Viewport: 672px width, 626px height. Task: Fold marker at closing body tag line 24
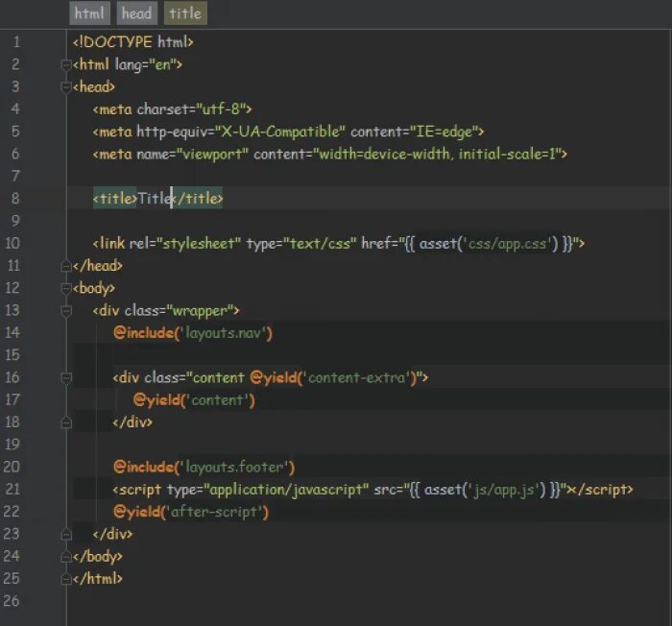pos(66,557)
